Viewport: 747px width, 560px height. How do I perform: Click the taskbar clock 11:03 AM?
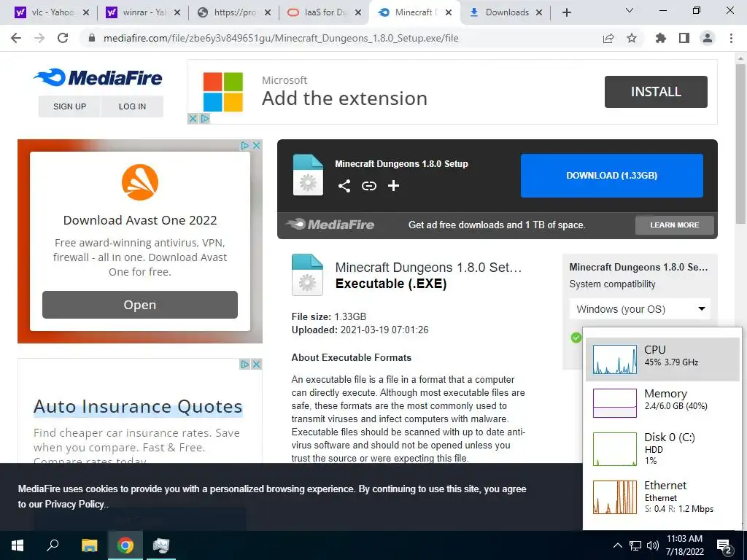[684, 545]
